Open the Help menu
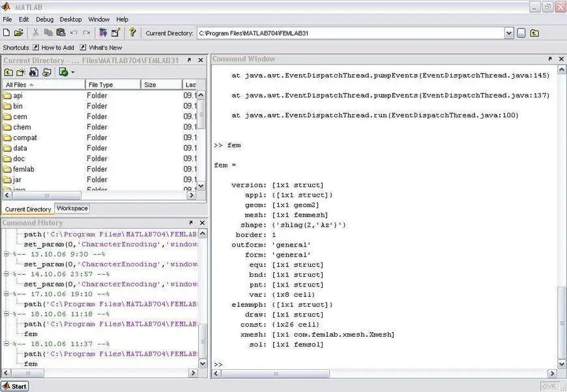Screen dimensions: 567x392 [x=123, y=19]
